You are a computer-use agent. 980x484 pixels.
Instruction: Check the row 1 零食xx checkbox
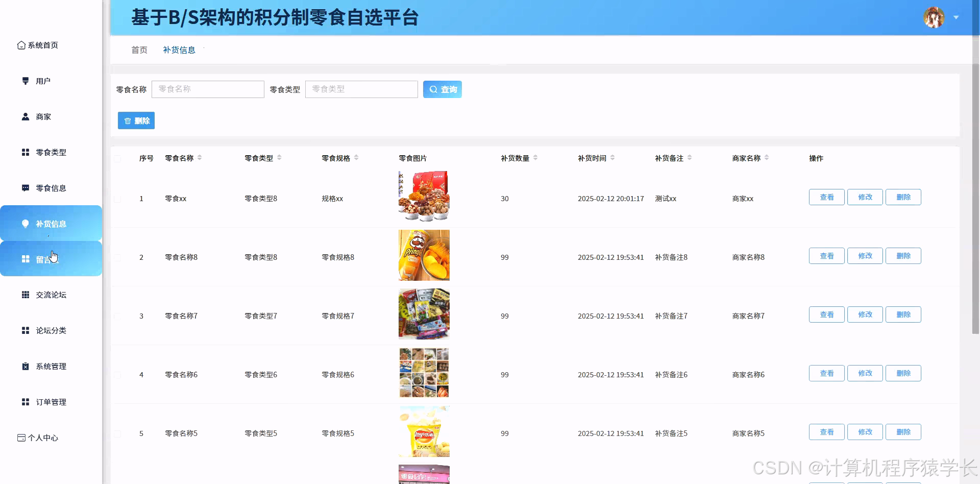[117, 199]
